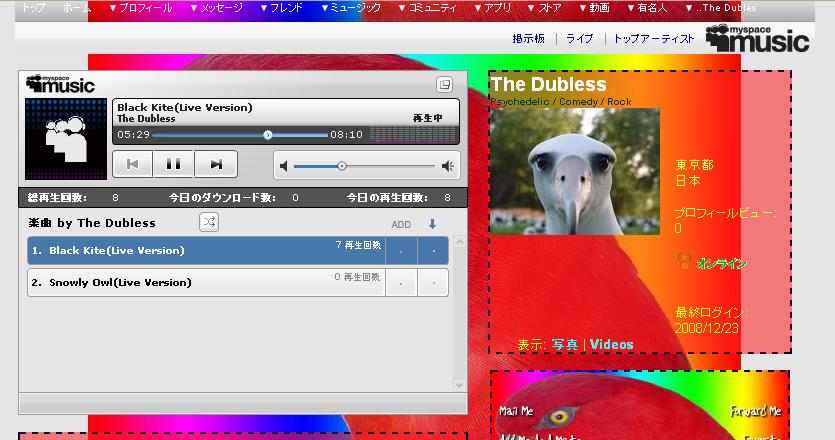Open the コミュニティ dropdown menu
Image resolution: width=835 pixels, height=440 pixels.
pyautogui.click(x=428, y=8)
